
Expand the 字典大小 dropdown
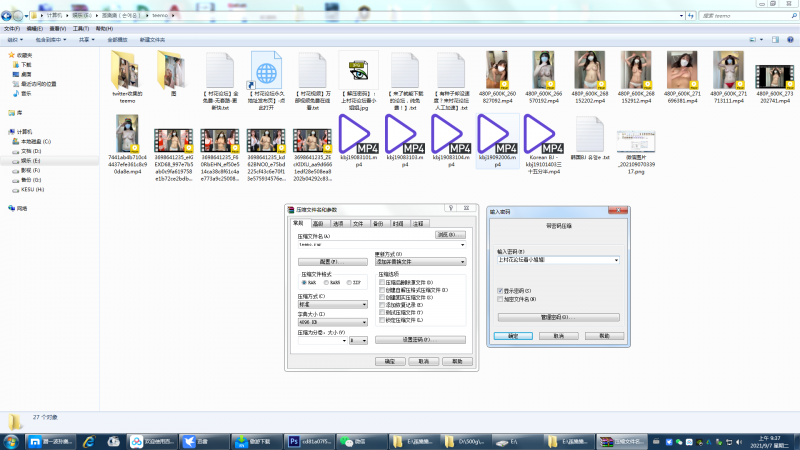(333, 323)
